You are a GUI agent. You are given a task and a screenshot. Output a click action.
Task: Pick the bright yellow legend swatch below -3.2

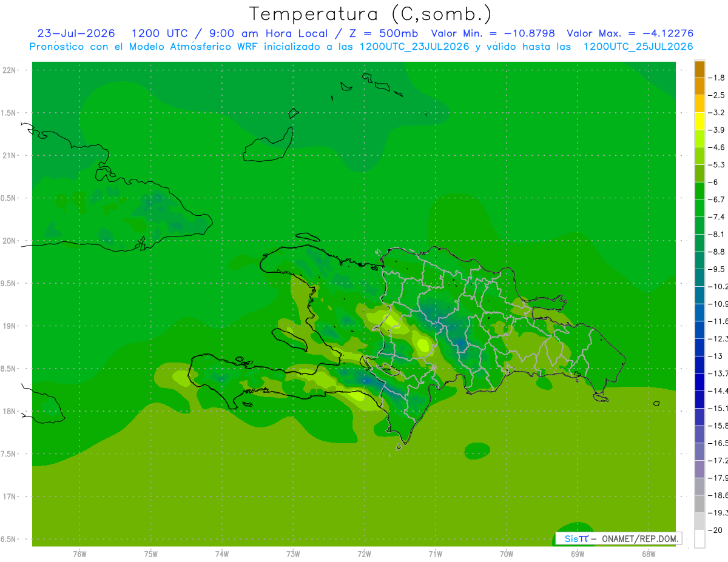click(x=699, y=121)
